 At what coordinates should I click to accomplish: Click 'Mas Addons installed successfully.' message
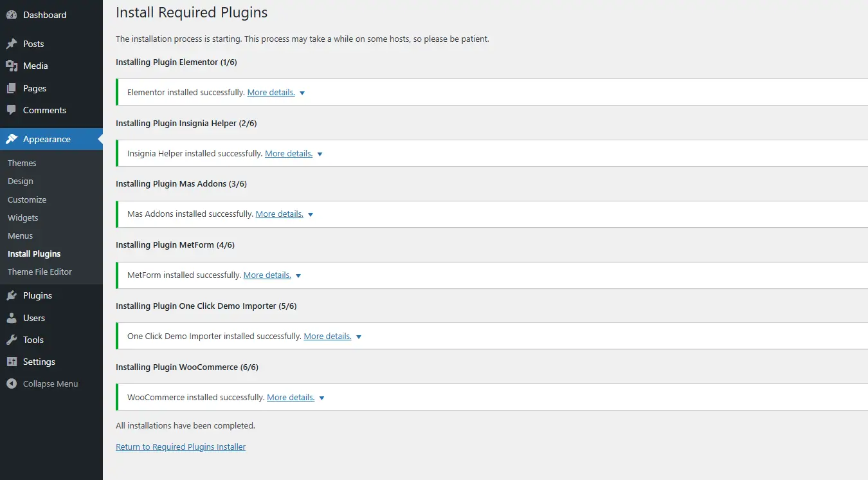(190, 214)
